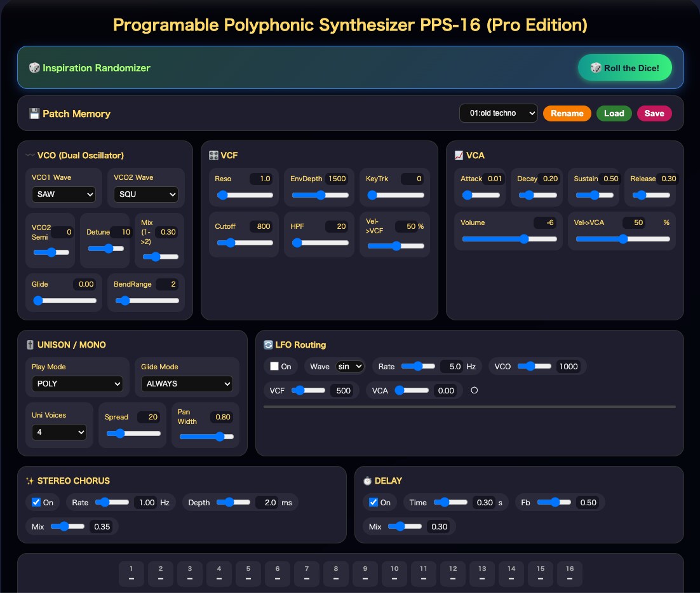Expand the Glide Mode dropdown

click(187, 383)
